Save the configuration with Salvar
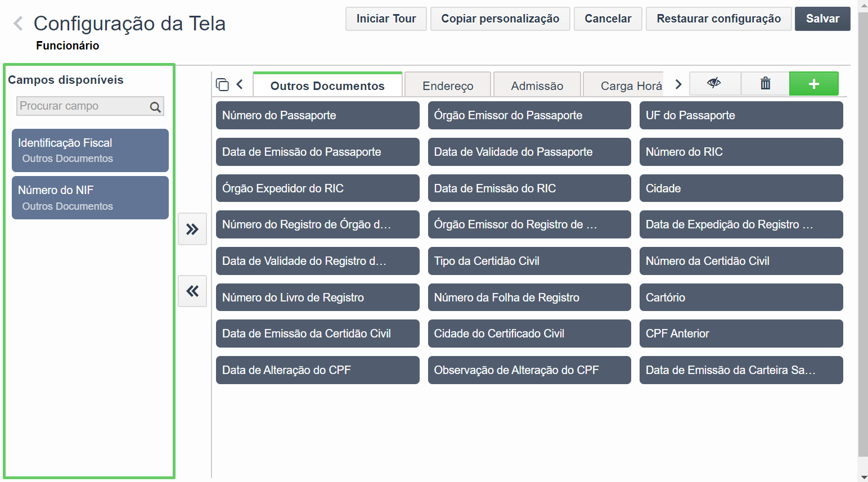868x482 pixels. 822,19
